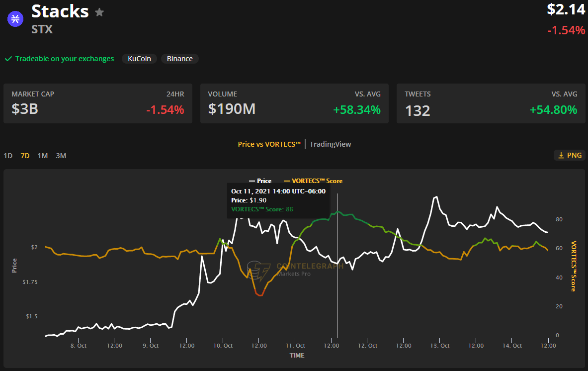588x371 pixels.
Task: Click the Market Cap stat card
Action: tap(97, 103)
